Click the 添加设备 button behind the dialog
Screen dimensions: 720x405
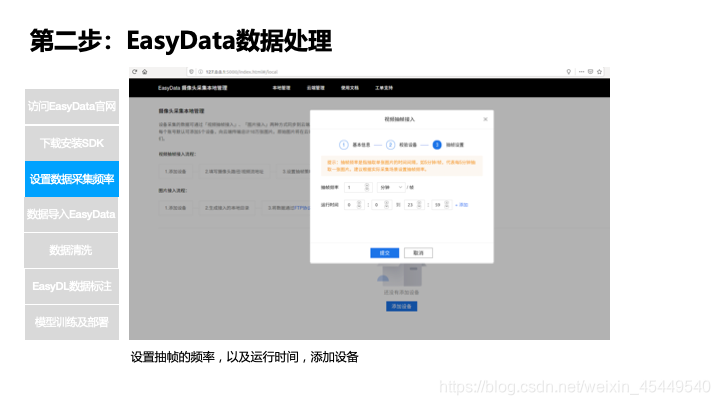tap(401, 306)
